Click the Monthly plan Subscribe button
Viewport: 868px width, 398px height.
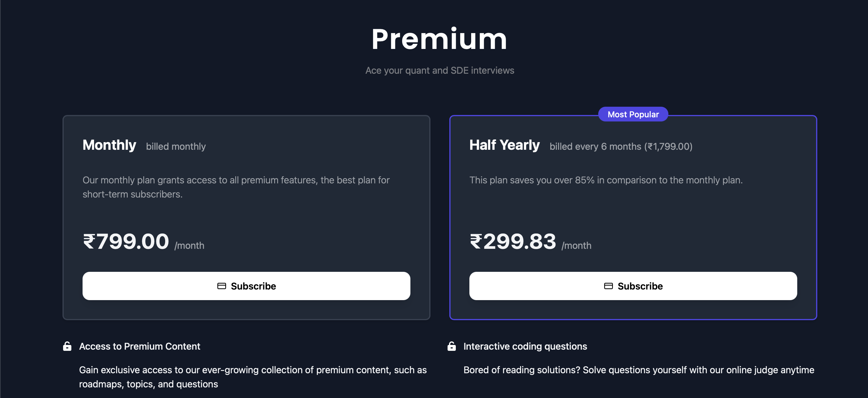pos(246,286)
